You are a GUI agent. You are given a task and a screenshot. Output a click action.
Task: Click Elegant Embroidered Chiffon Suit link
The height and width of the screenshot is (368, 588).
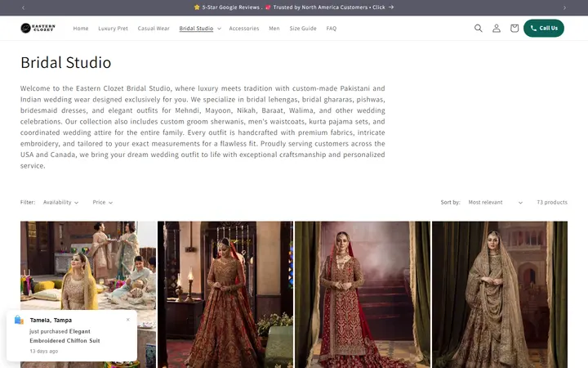click(65, 336)
